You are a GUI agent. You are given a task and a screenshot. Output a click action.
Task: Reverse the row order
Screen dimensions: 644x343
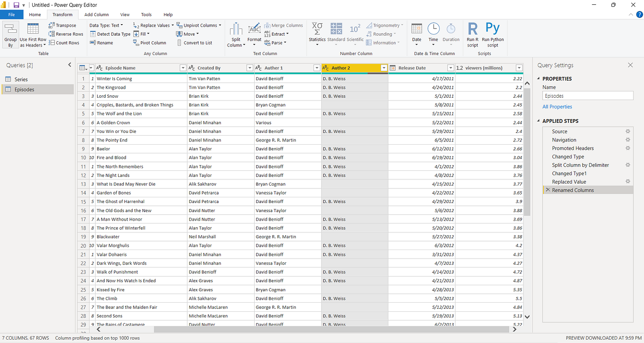[65, 34]
